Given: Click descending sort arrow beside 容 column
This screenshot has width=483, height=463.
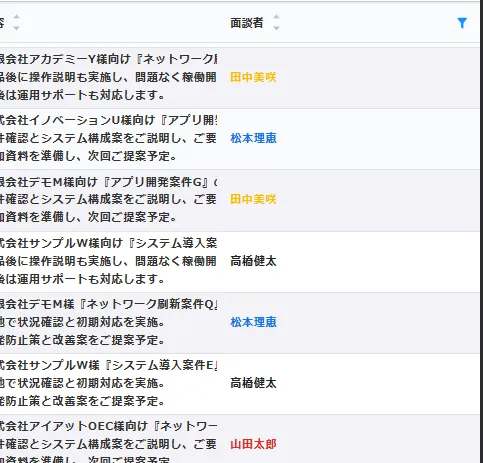Looking at the screenshot, I should (16, 29).
